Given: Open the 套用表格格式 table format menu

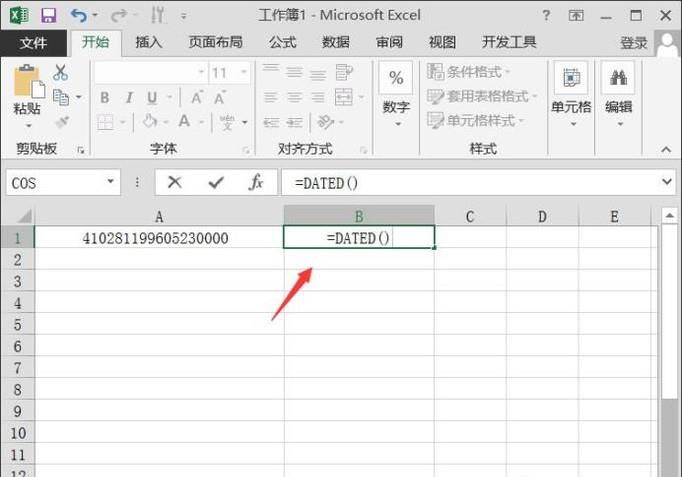Looking at the screenshot, I should pos(482,96).
